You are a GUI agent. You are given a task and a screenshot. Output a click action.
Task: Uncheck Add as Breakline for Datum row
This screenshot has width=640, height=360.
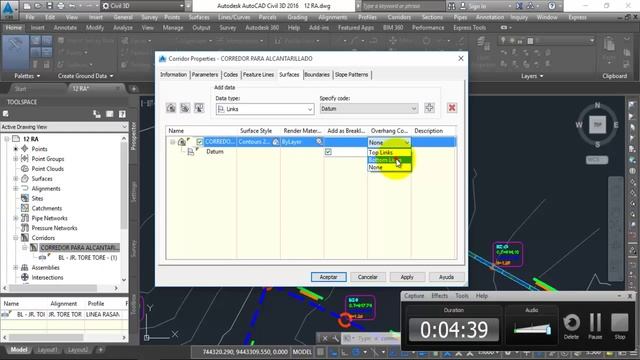click(x=328, y=151)
